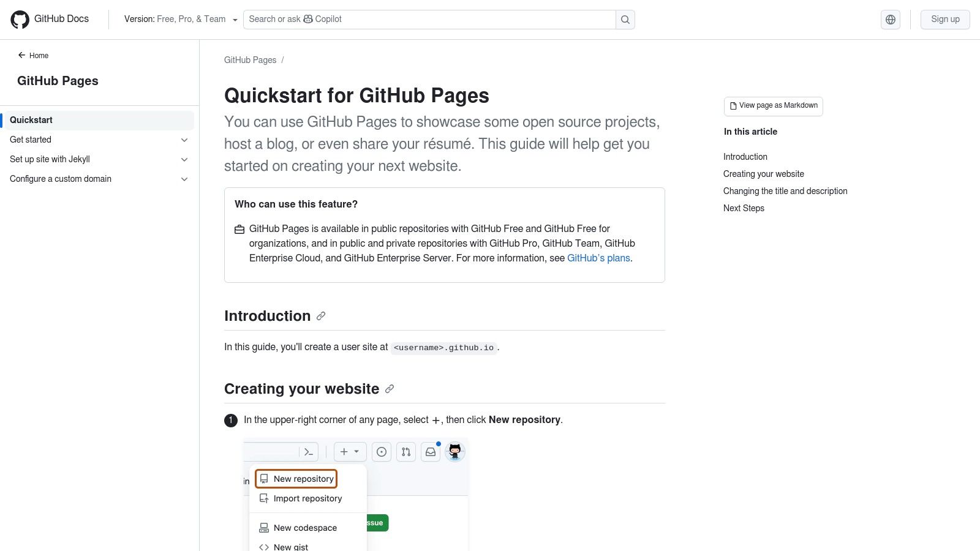Click the GitHub Docs octocat logo
Viewport: 980px width, 551px height.
point(20,19)
